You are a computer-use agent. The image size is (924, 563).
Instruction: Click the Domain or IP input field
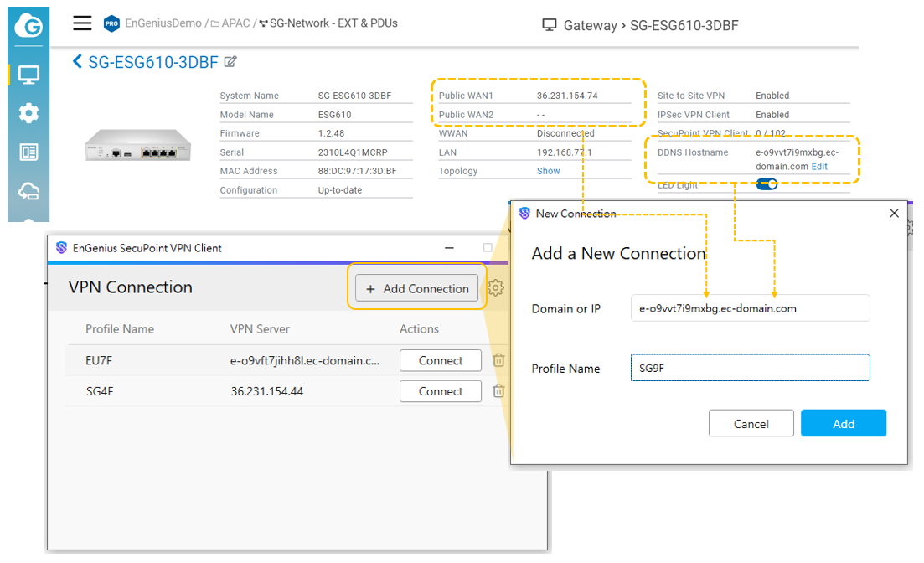(x=750, y=308)
